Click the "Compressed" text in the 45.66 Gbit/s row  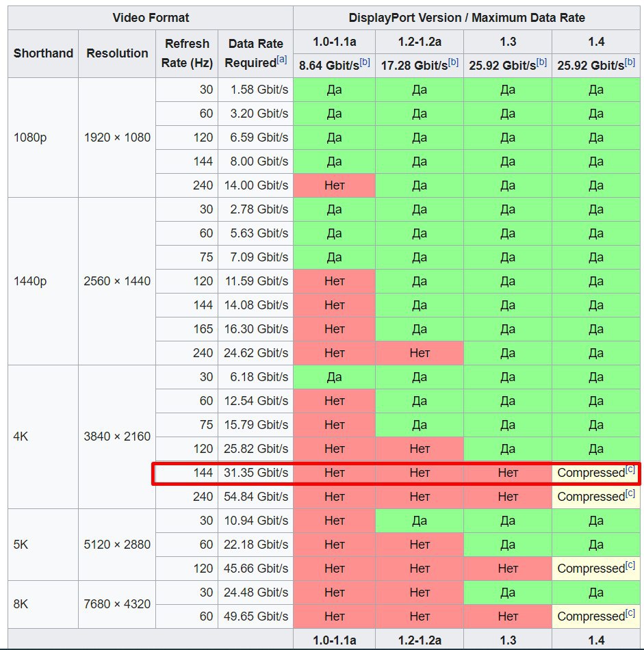pyautogui.click(x=591, y=569)
